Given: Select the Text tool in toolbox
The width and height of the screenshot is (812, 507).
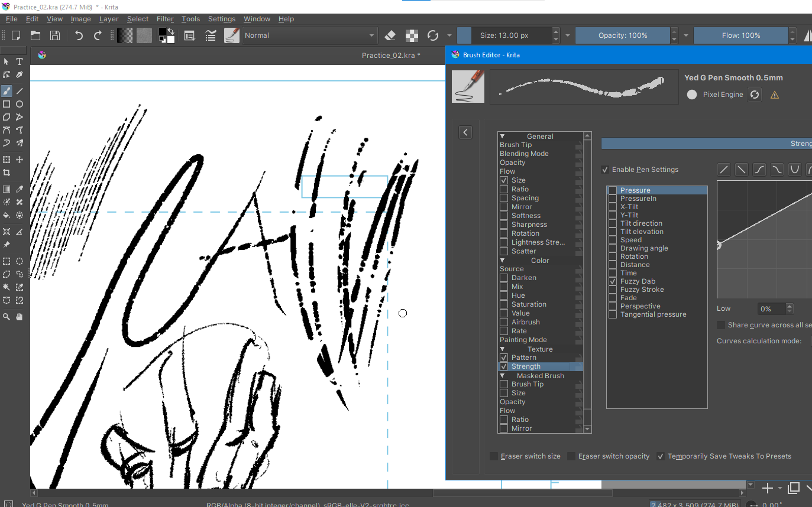Looking at the screenshot, I should pos(20,61).
